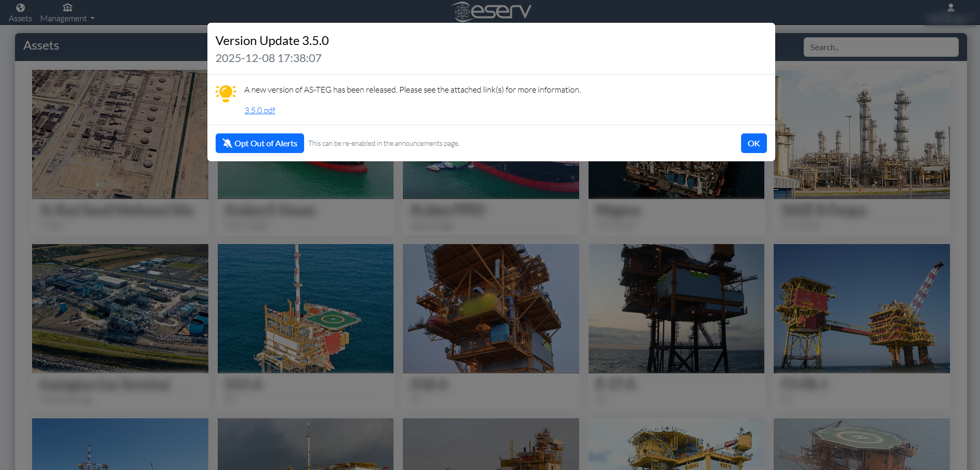This screenshot has height=470, width=980.
Task: Open the gas terminal aerial view thumbnail
Action: pyautogui.click(x=120, y=308)
